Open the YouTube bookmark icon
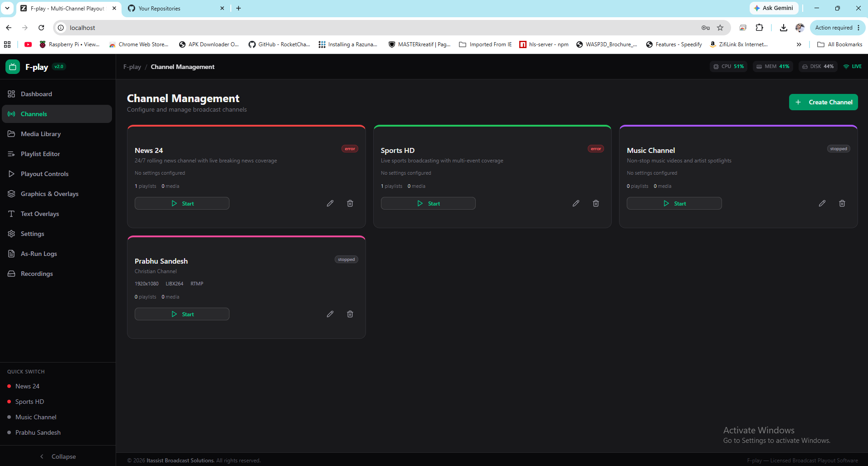This screenshot has width=868, height=466. click(x=28, y=44)
